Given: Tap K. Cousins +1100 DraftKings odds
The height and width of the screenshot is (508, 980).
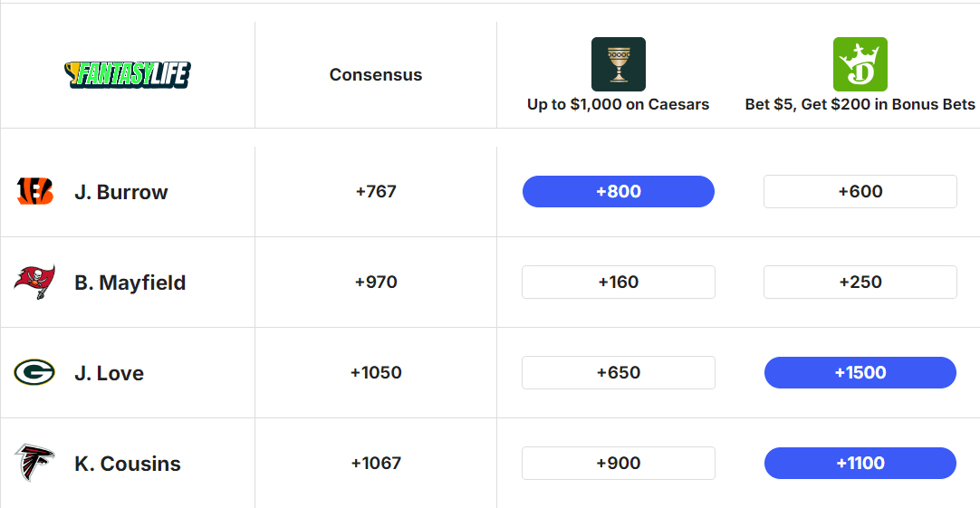Looking at the screenshot, I should [860, 464].
